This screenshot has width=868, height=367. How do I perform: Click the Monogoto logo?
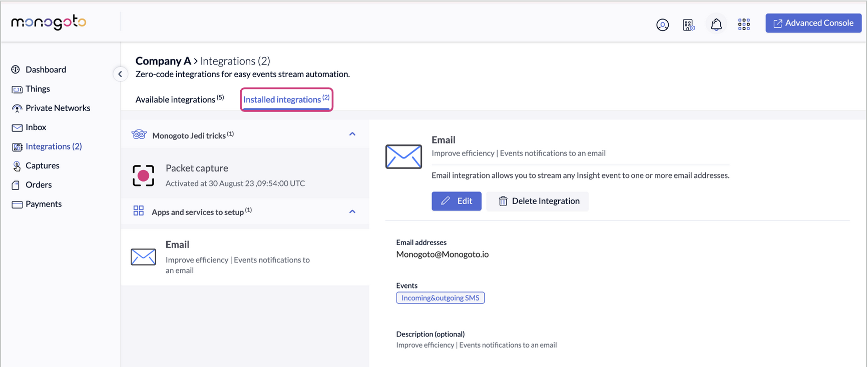(x=49, y=22)
